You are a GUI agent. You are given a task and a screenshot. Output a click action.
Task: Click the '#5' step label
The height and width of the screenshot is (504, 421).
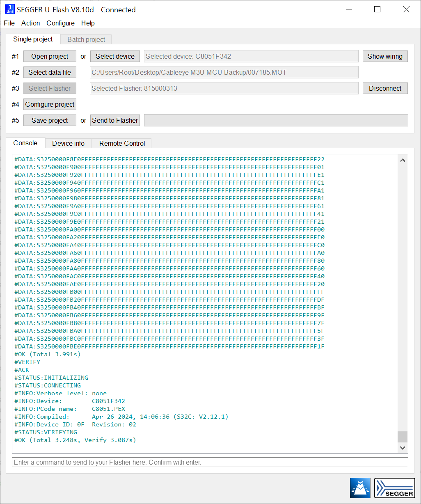point(16,120)
